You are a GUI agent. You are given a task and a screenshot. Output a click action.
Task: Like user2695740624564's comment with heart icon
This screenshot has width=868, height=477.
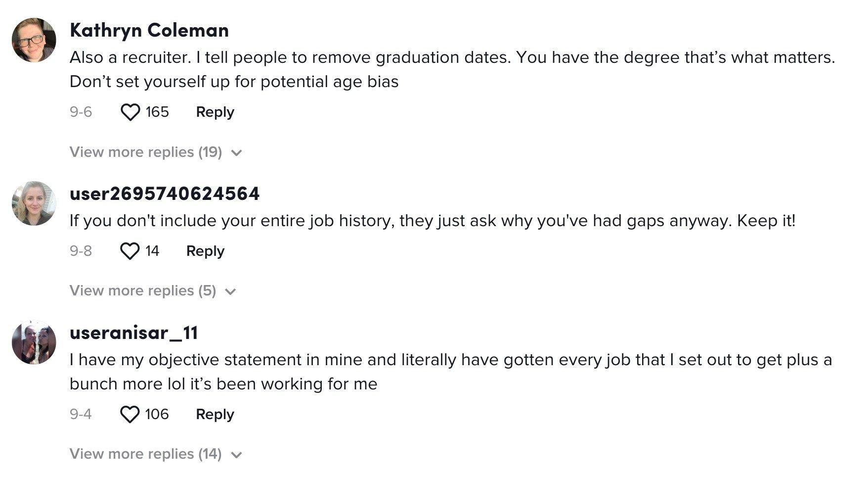(x=130, y=251)
